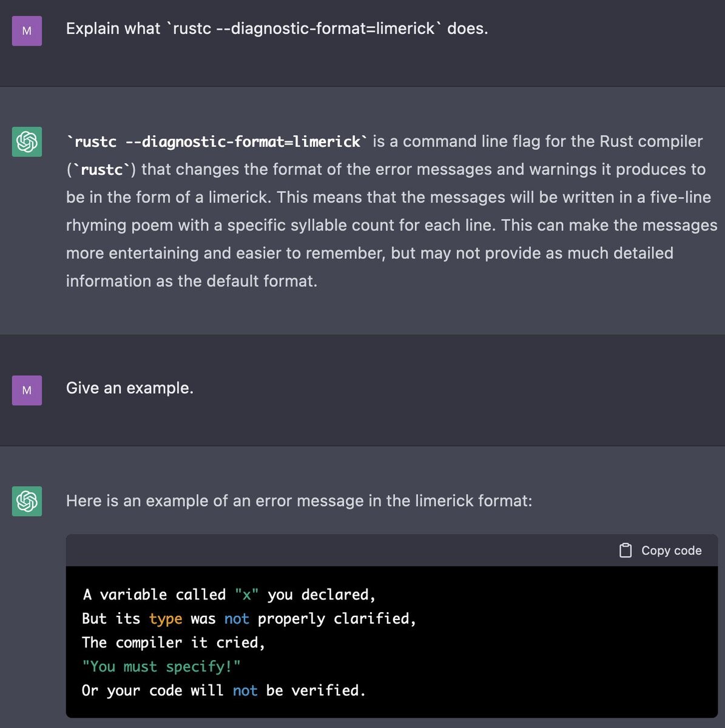This screenshot has width=725, height=728.
Task: Click the user message 'Give an example.'
Action: coord(129,388)
